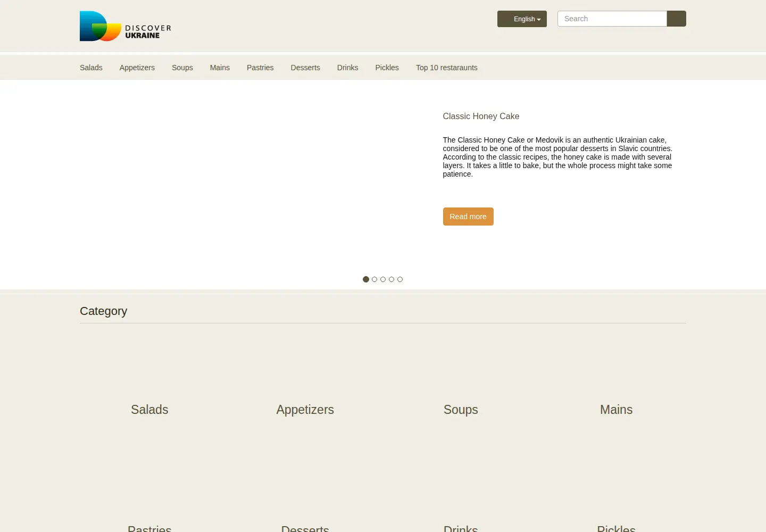Open the Appetizers item in navigation bar
Image resolution: width=766 pixels, height=532 pixels.
coord(137,68)
